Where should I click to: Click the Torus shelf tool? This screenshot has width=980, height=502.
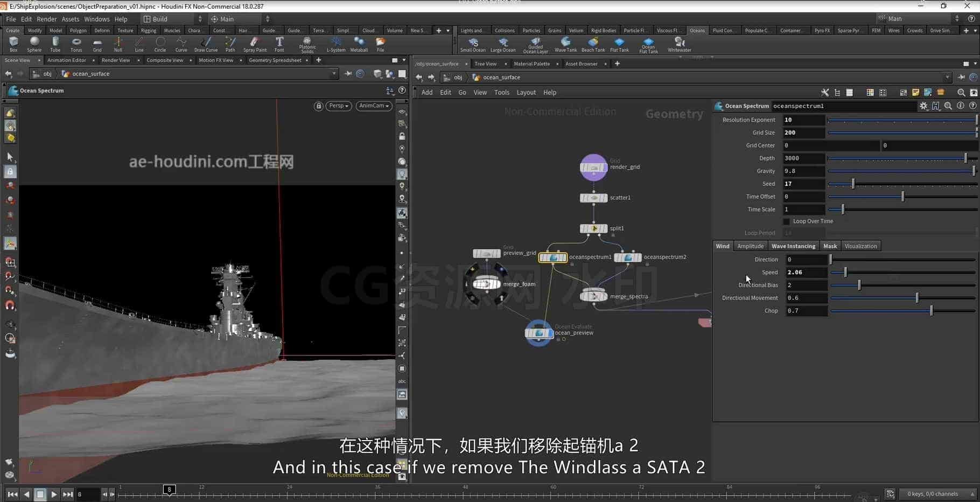[76, 44]
